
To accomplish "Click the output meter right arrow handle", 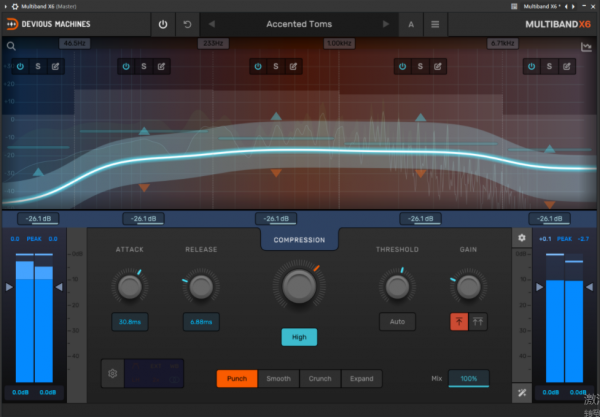I will pyautogui.click(x=589, y=287).
